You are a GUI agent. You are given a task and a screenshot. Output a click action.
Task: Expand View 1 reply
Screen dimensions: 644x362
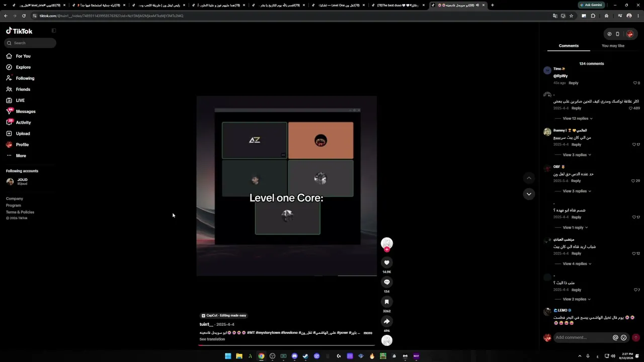[575, 227]
